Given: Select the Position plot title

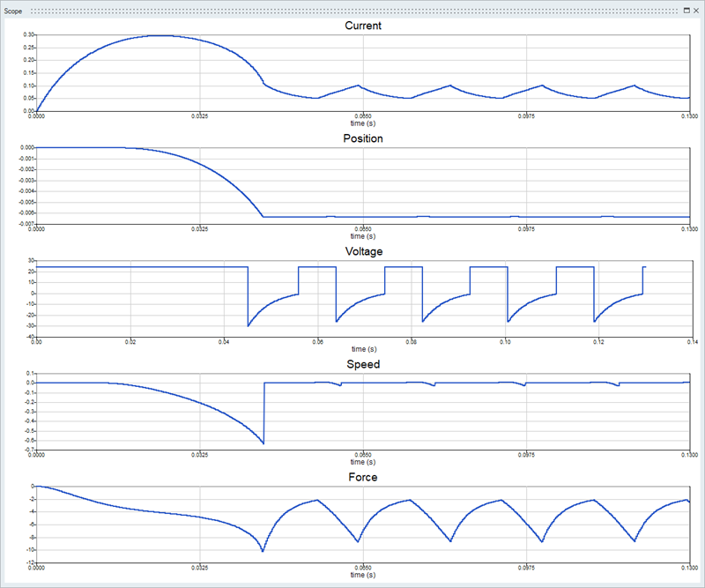Looking at the screenshot, I should [362, 138].
